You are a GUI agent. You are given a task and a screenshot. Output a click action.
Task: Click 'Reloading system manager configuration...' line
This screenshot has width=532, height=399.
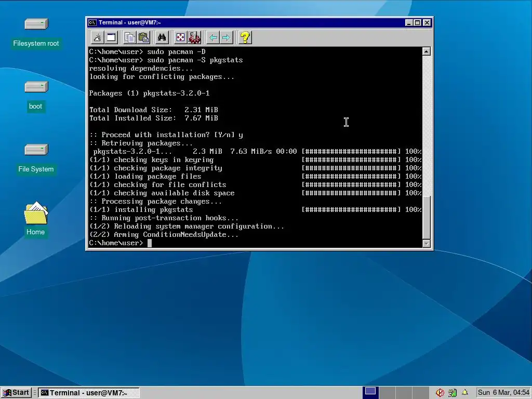(187, 227)
